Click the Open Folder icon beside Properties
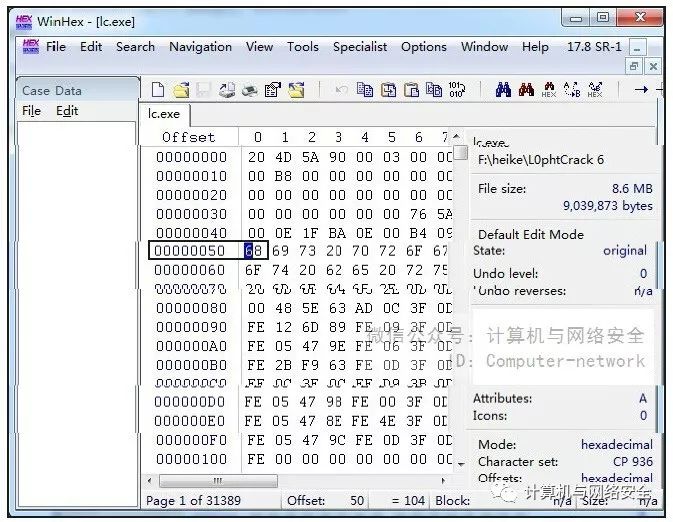This screenshot has width=673, height=522. (x=296, y=90)
